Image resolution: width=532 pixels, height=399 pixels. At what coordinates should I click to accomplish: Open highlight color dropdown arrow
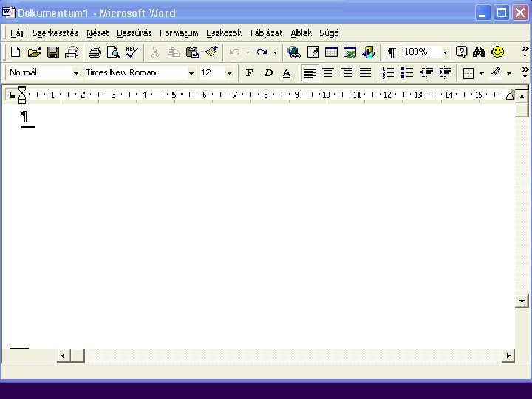(509, 73)
